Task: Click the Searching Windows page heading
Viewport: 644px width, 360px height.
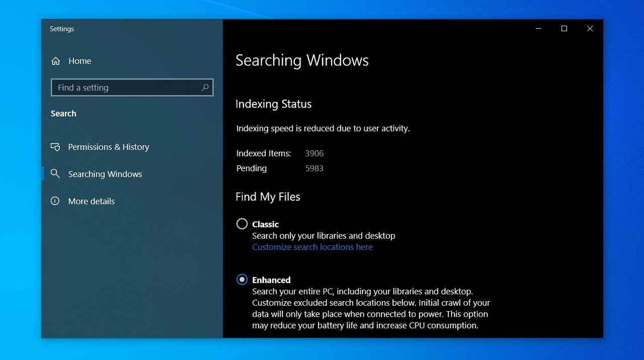Action: 302,60
